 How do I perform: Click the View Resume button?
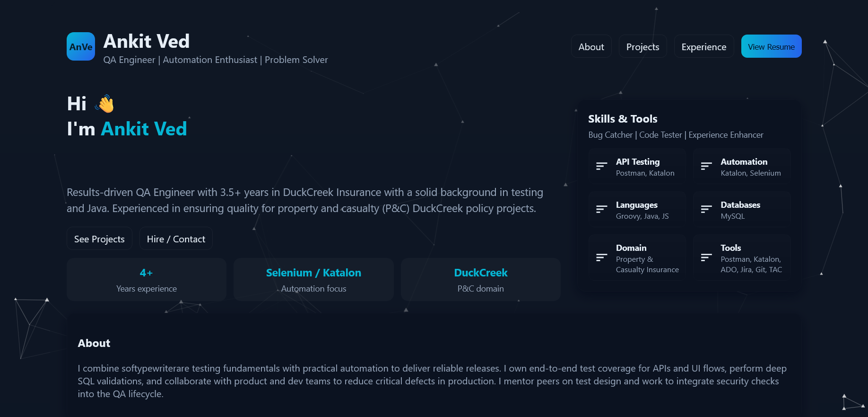[772, 46]
